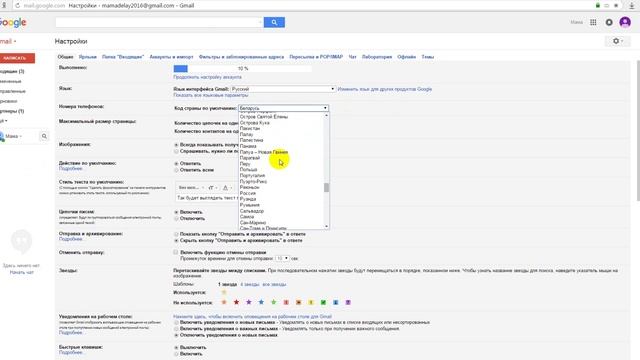The height and width of the screenshot is (360, 640).
Task: Click continue account setup link
Action: click(x=207, y=77)
